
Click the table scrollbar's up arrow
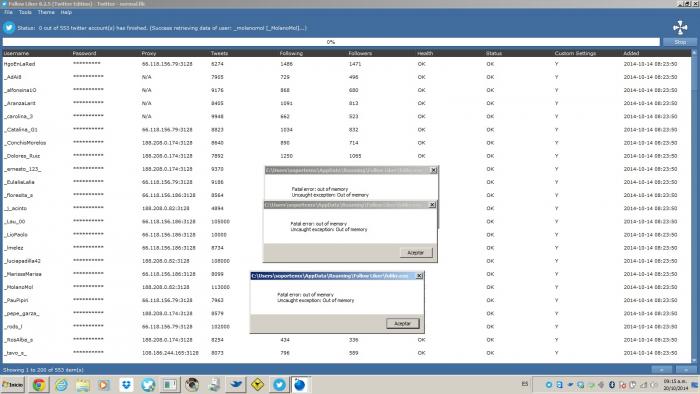(x=694, y=53)
